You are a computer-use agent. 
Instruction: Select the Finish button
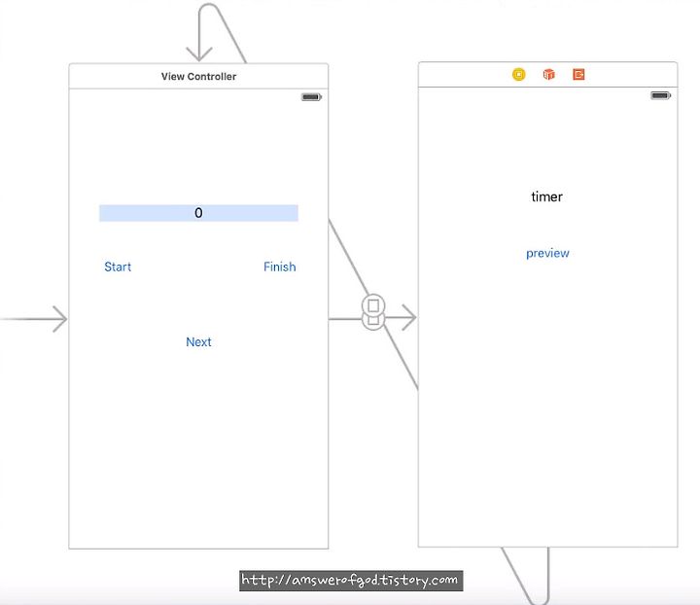point(279,267)
